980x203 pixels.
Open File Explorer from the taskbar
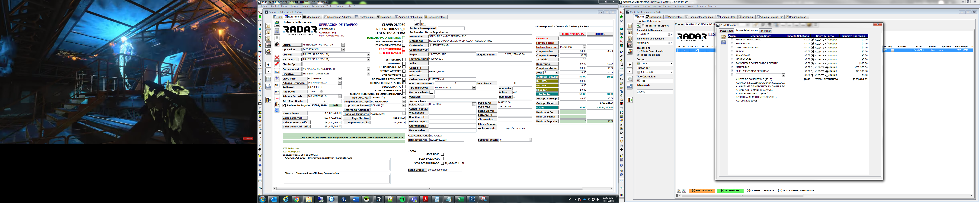point(309,199)
